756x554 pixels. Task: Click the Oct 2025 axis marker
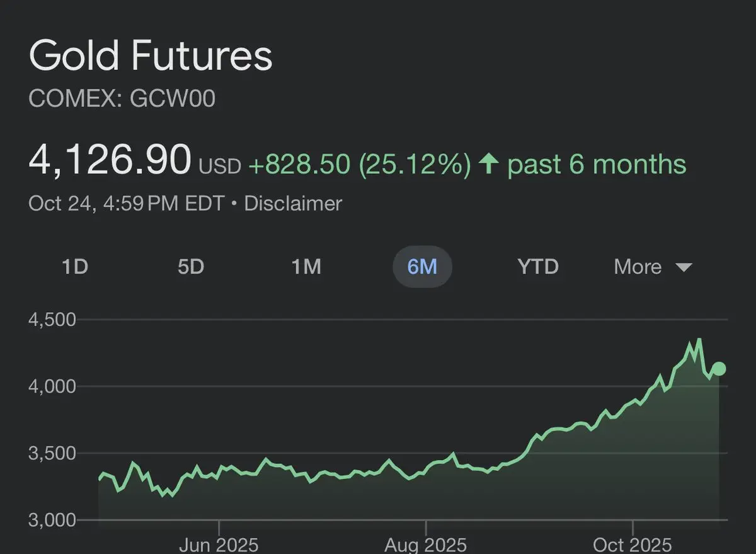[x=633, y=545]
